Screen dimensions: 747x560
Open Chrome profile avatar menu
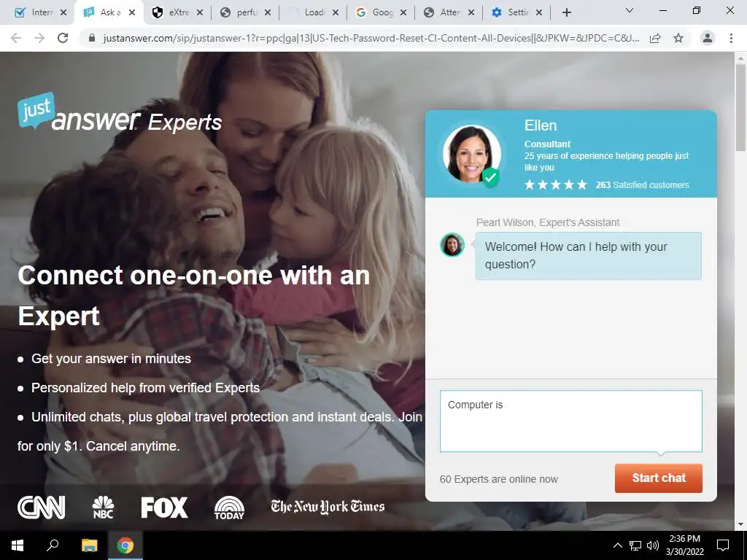click(708, 38)
